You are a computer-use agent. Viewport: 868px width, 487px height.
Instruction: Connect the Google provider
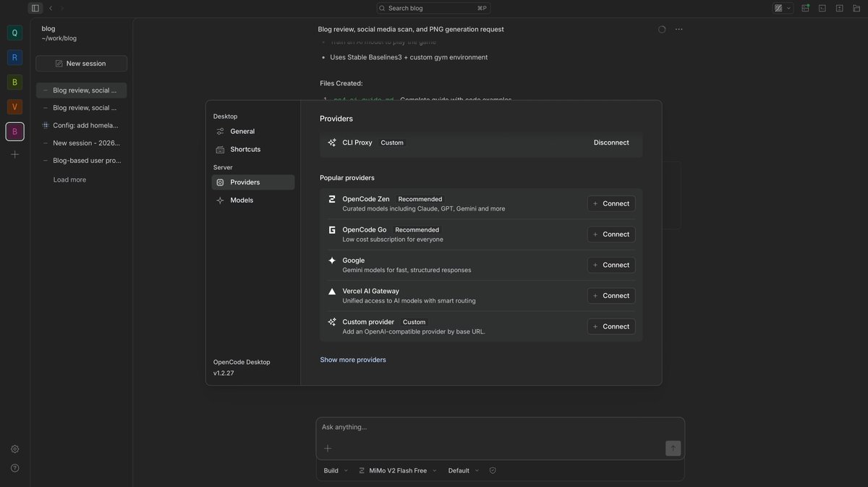coord(611,265)
